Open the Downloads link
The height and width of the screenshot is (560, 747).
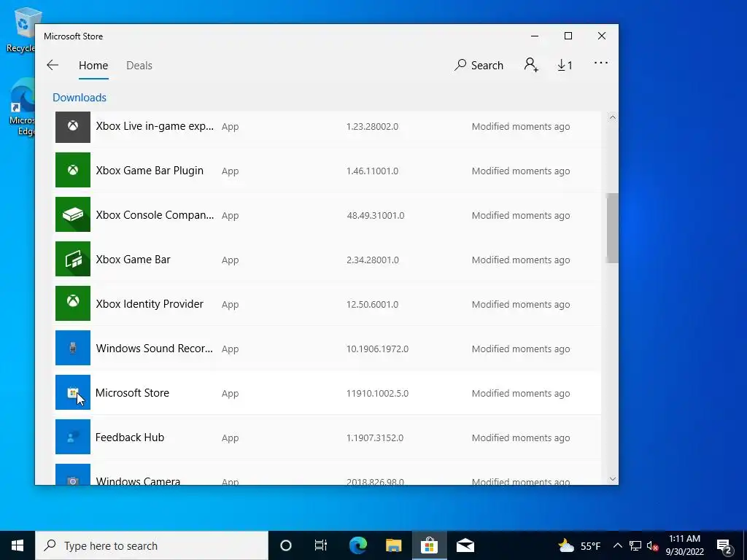80,97
